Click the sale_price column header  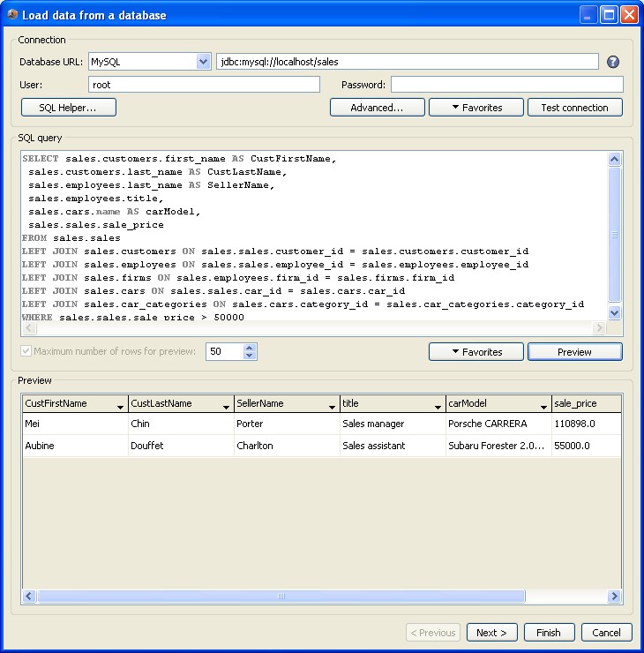[x=587, y=403]
